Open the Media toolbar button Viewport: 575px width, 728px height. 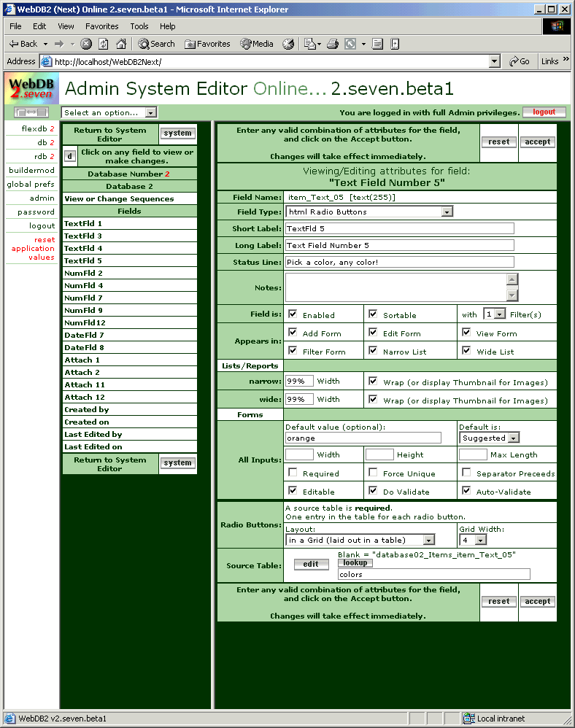point(256,44)
